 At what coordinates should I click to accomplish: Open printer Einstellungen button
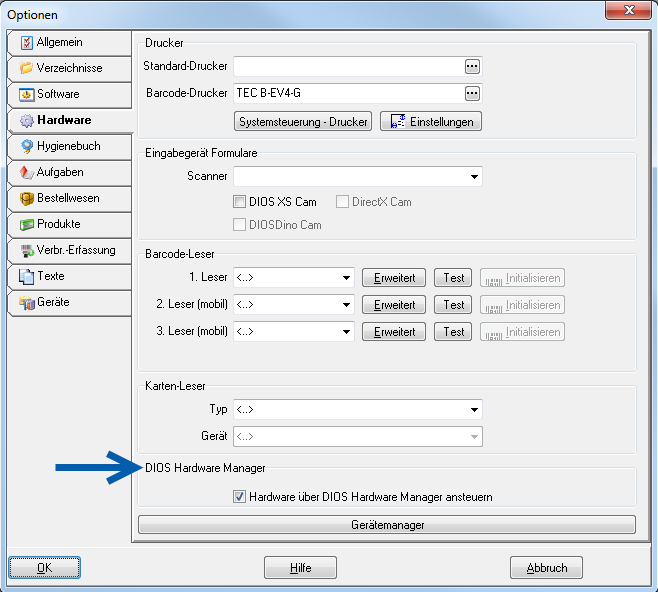pos(431,121)
